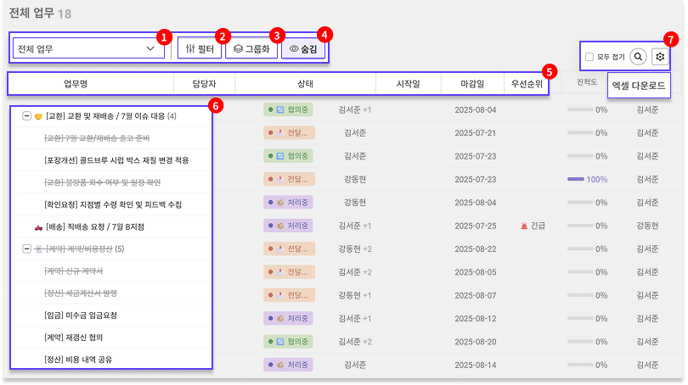
Task: Click assignee 강동현 +1
Action: [355, 295]
